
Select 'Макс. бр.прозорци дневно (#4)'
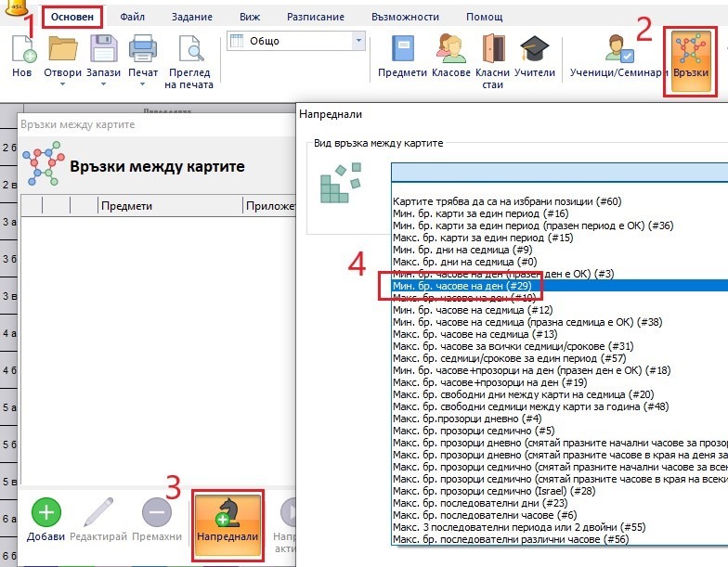click(467, 419)
